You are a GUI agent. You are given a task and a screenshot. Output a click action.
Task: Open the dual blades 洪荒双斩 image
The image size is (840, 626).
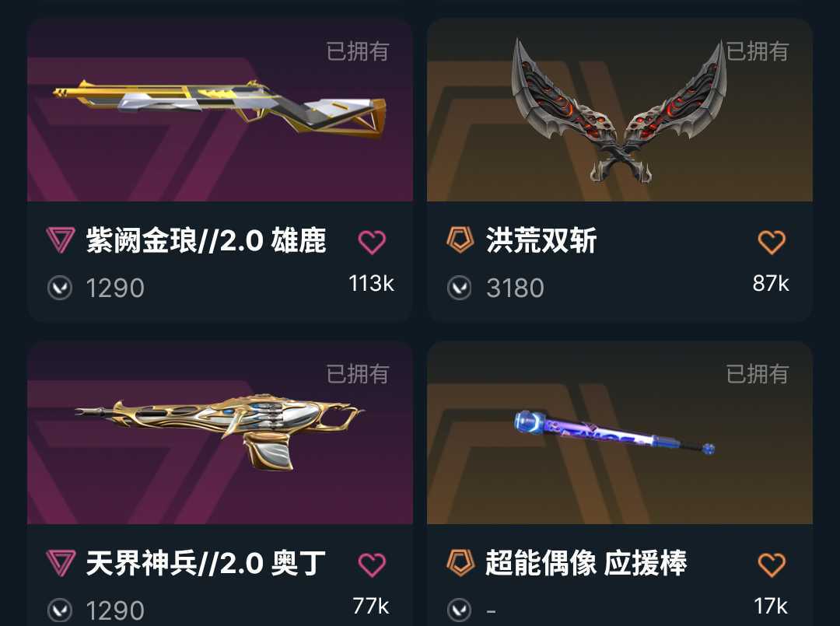(x=619, y=110)
